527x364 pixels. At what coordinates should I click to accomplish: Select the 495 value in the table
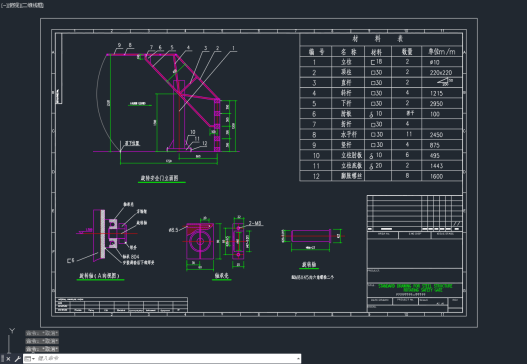(435, 156)
